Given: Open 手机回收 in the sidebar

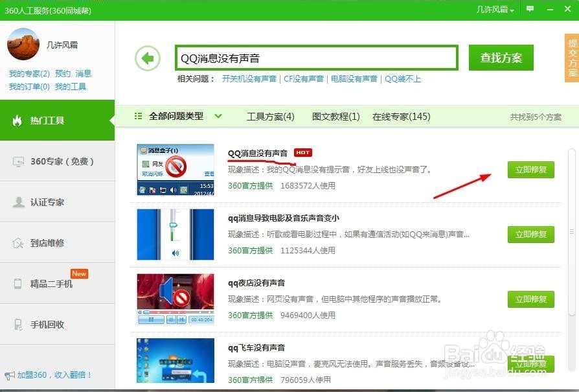Looking at the screenshot, I should pyautogui.click(x=57, y=325).
